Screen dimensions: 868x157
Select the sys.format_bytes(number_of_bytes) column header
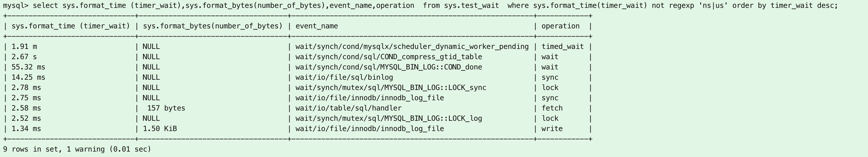[213, 26]
